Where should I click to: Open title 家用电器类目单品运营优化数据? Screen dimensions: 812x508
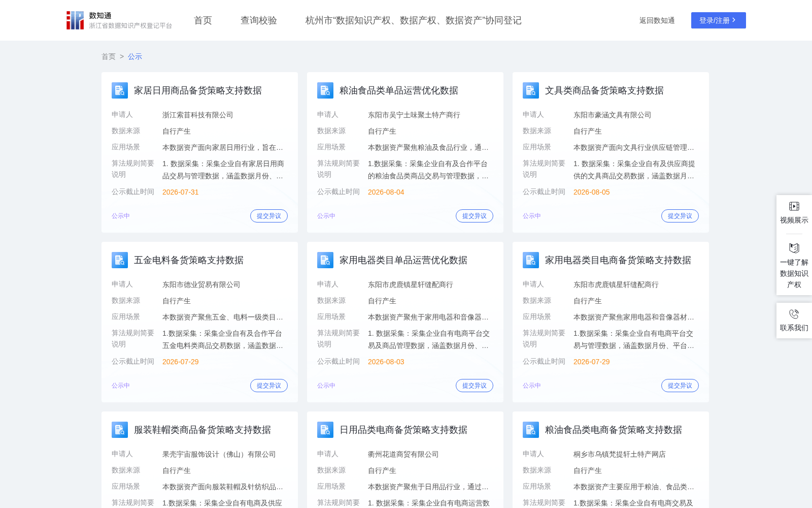[403, 260]
